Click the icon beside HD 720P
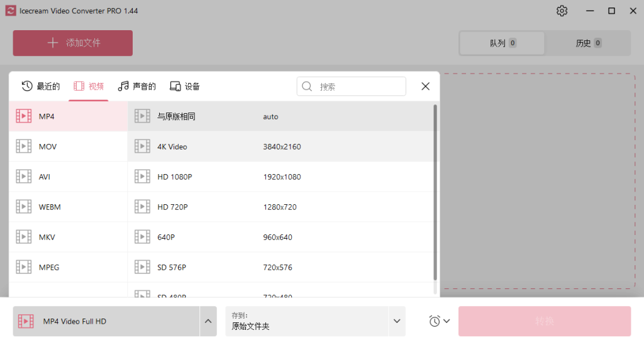The width and height of the screenshot is (644, 345). [x=143, y=206]
